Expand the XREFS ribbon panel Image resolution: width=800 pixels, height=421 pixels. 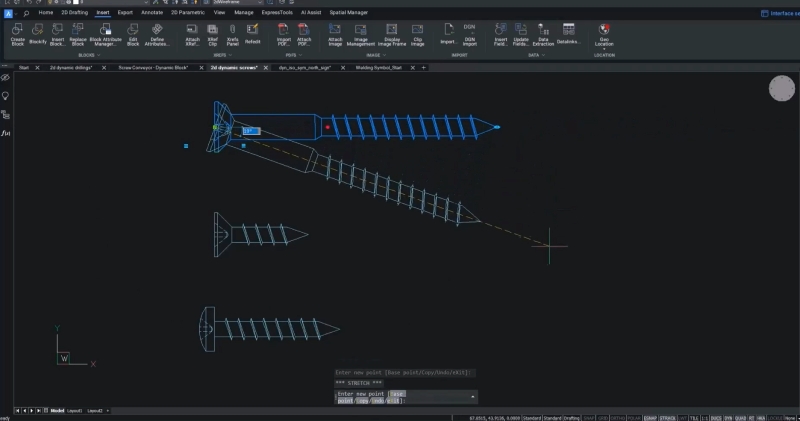[x=222, y=55]
